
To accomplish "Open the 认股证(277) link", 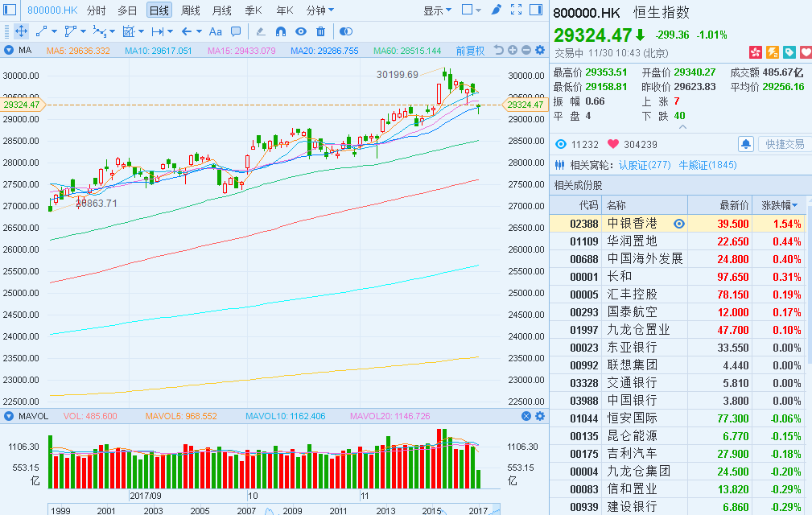I will (645, 165).
